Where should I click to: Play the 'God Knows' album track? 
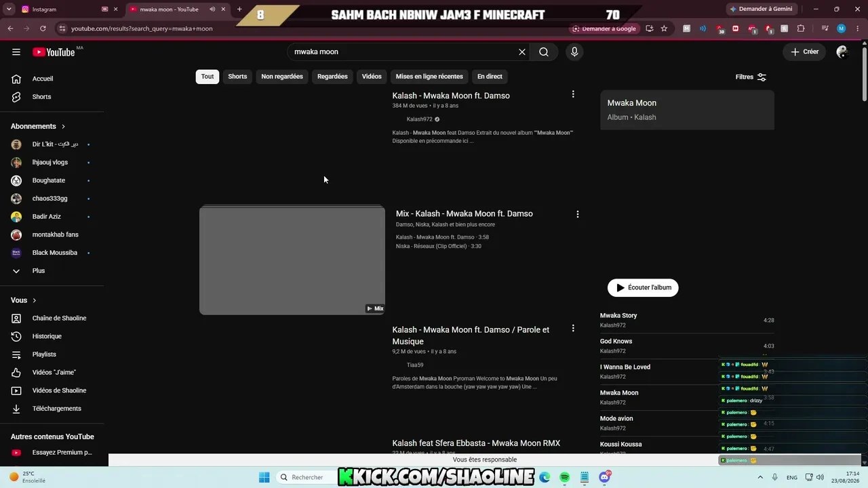coord(687,346)
